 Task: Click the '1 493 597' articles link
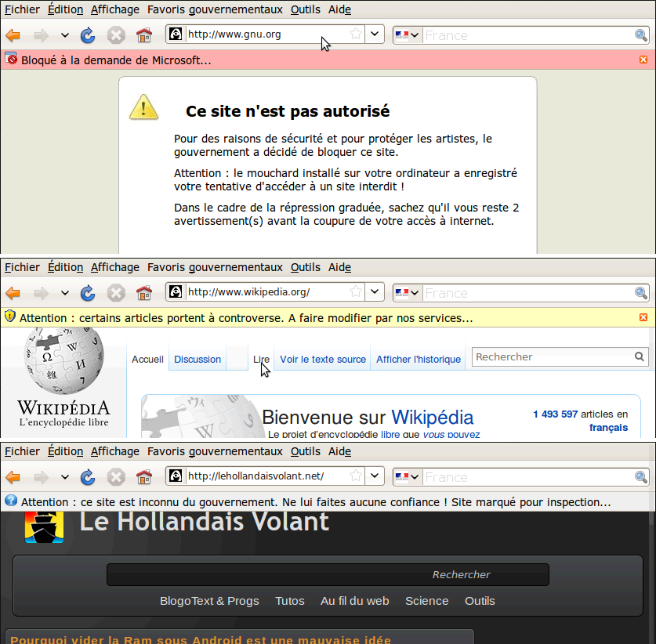(555, 414)
